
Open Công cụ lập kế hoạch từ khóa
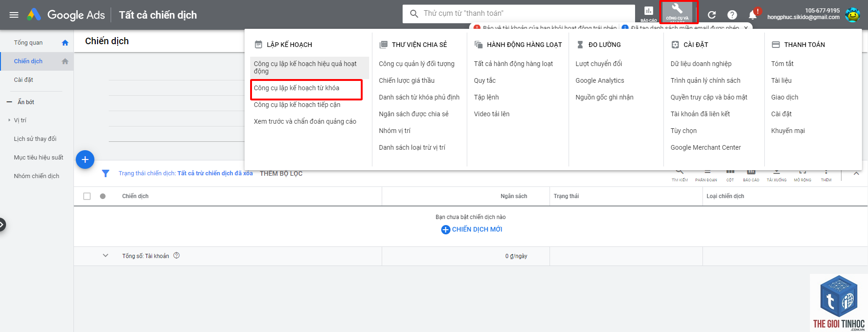tap(297, 88)
